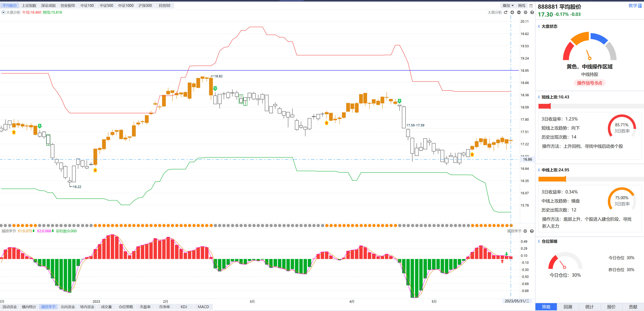Select the 中证500 index tab

(x=107, y=5)
